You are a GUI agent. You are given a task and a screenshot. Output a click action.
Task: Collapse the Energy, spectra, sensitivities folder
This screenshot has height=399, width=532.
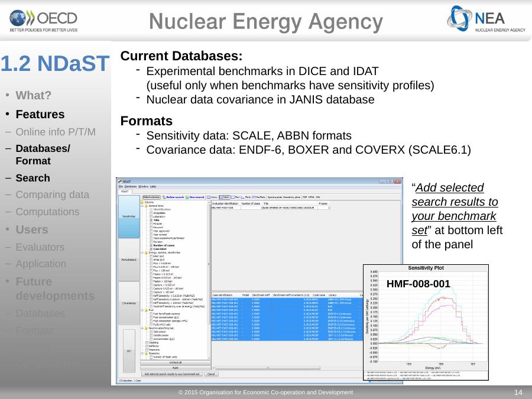[x=142, y=252]
